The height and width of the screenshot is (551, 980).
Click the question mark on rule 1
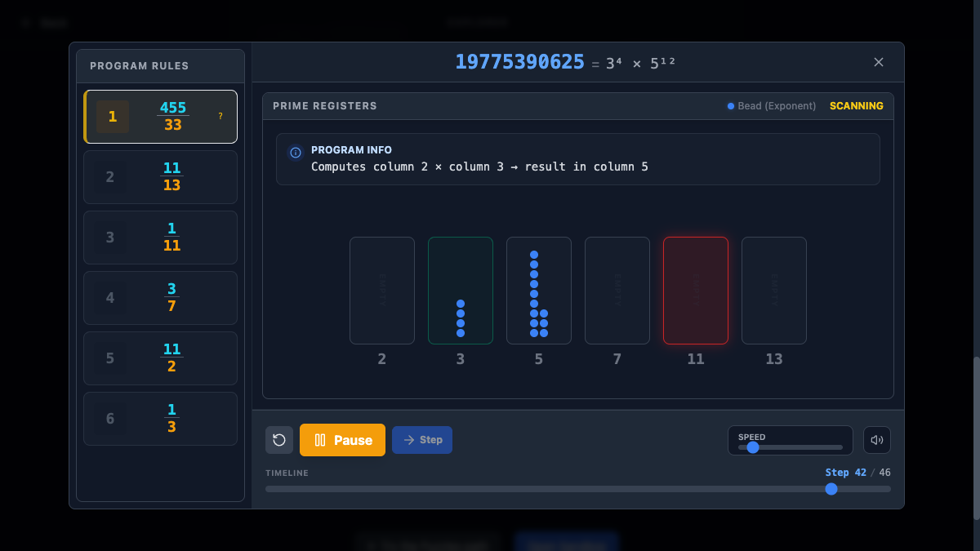pyautogui.click(x=220, y=116)
